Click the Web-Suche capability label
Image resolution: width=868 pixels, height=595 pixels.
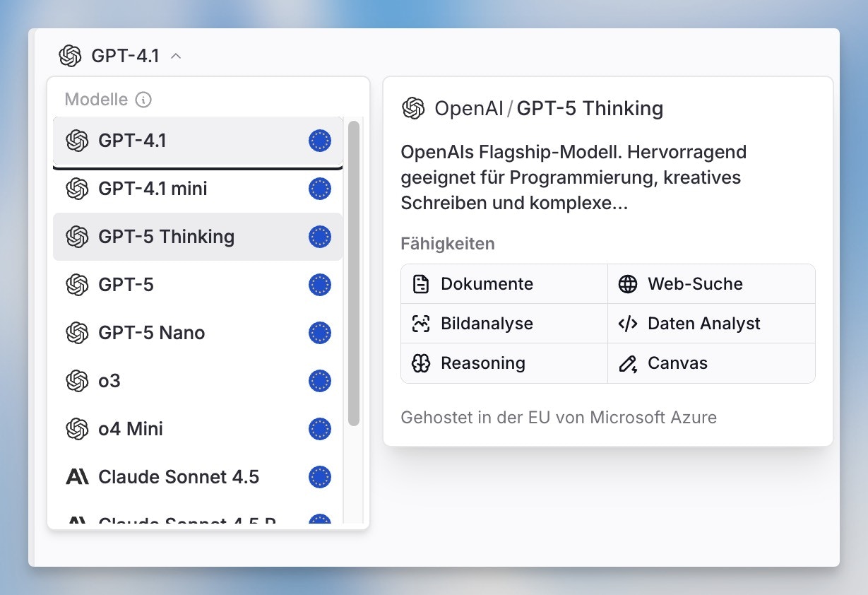click(696, 284)
